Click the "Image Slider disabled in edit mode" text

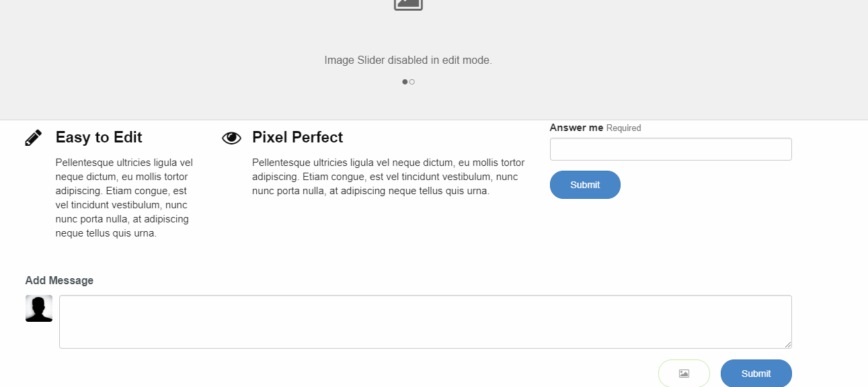click(408, 60)
